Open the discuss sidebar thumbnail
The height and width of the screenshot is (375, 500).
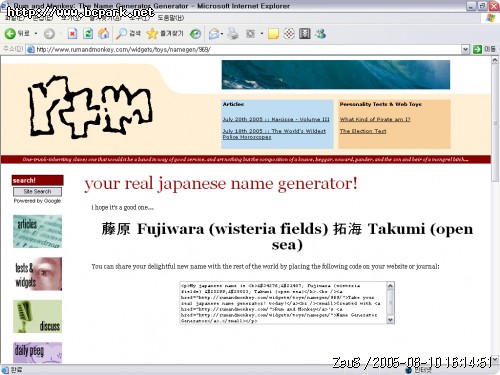[x=37, y=316]
